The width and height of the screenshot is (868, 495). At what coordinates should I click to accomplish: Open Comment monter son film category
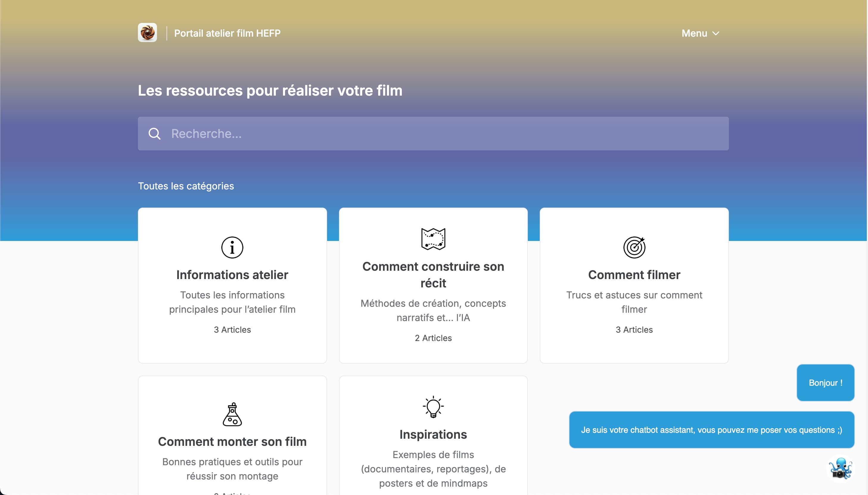click(232, 441)
